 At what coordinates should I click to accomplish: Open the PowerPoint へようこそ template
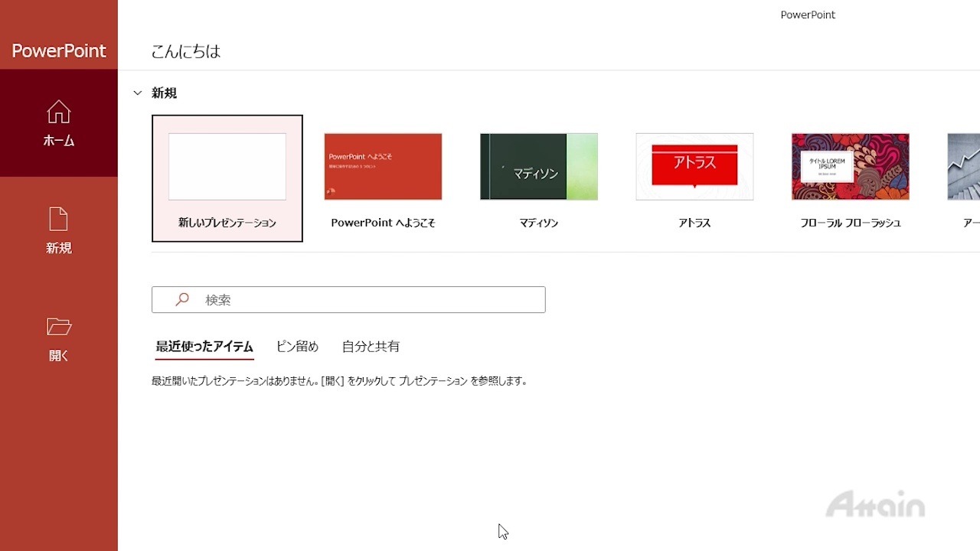point(383,166)
